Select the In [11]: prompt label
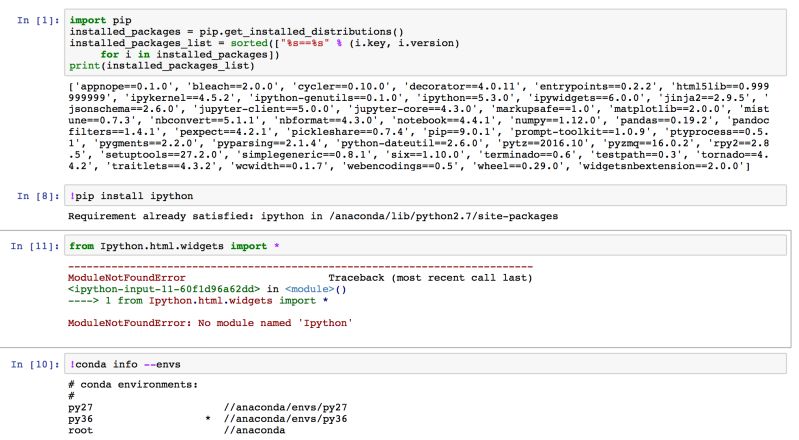The height and width of the screenshot is (440, 799). pyautogui.click(x=35, y=246)
